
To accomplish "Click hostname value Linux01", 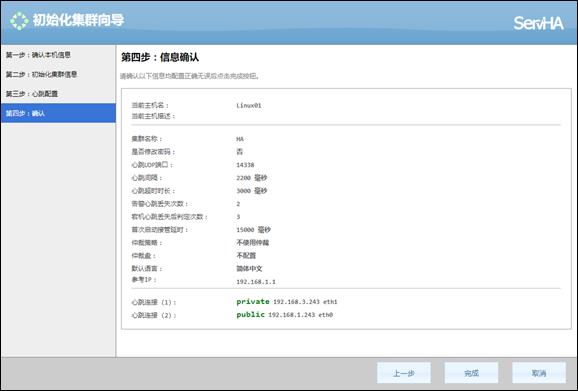I will pos(249,105).
